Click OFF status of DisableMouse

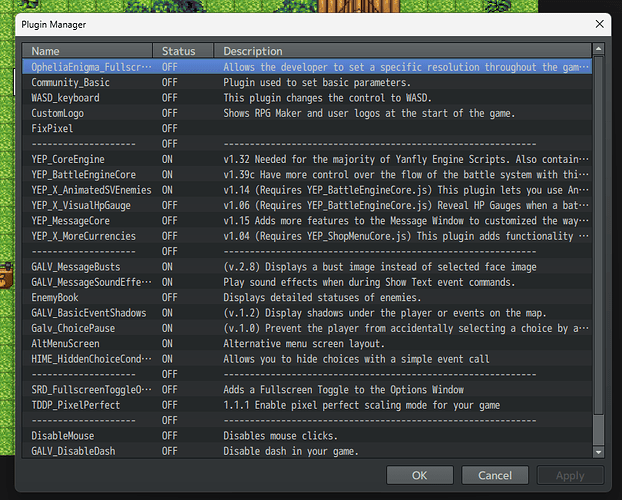[169, 436]
